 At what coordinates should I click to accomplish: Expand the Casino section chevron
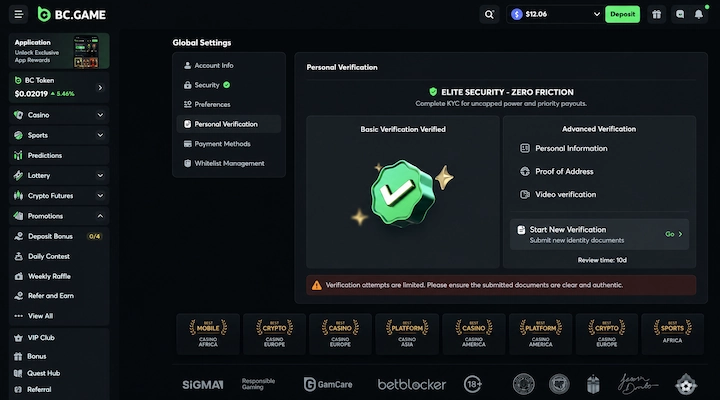coord(100,115)
